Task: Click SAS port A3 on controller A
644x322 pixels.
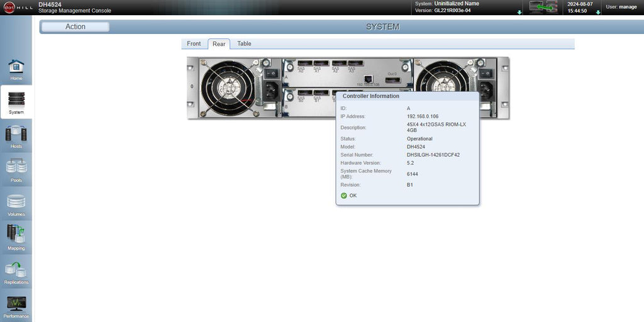Action: click(356, 64)
